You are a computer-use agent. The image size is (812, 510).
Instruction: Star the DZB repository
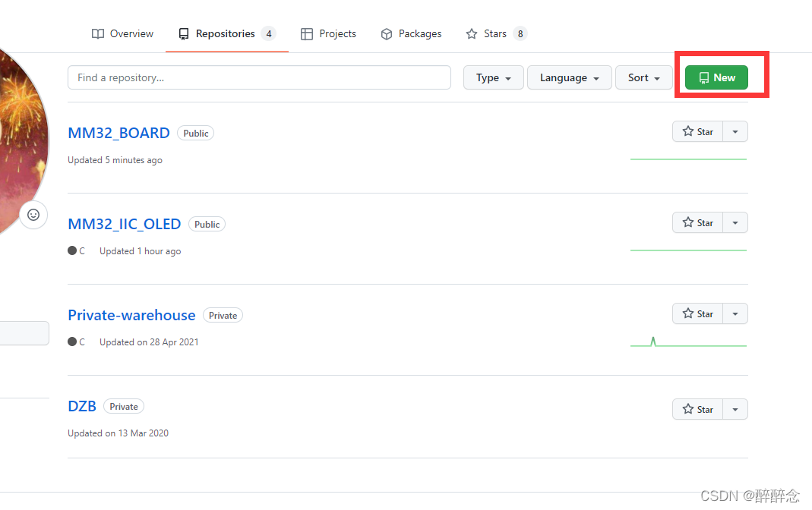pyautogui.click(x=697, y=409)
